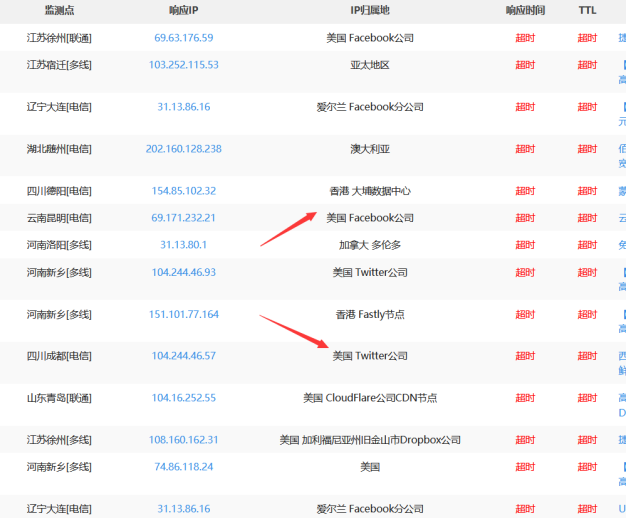Open IP link 69.63.176.59
The height and width of the screenshot is (518, 626).
click(x=184, y=38)
